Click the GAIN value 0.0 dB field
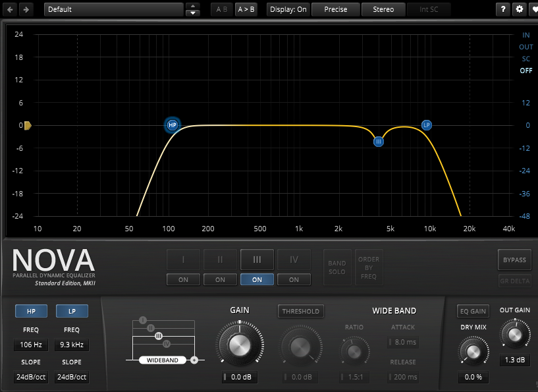The width and height of the screenshot is (538, 392). pyautogui.click(x=240, y=377)
